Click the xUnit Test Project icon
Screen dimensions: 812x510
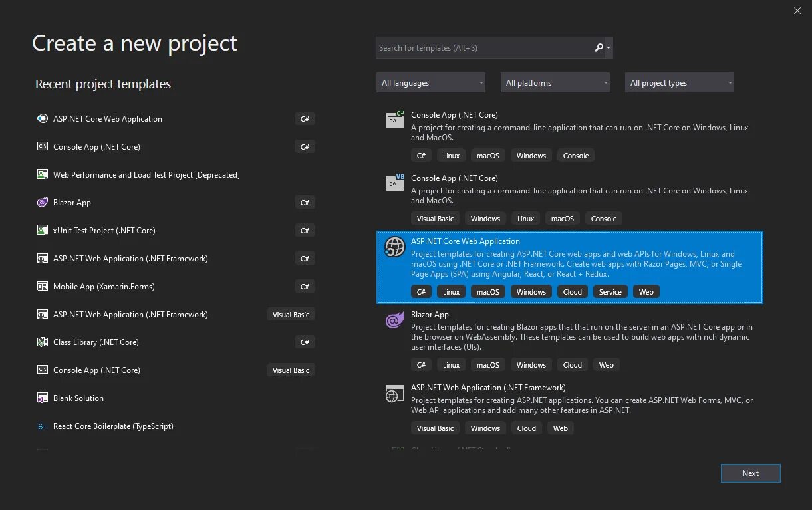42,231
